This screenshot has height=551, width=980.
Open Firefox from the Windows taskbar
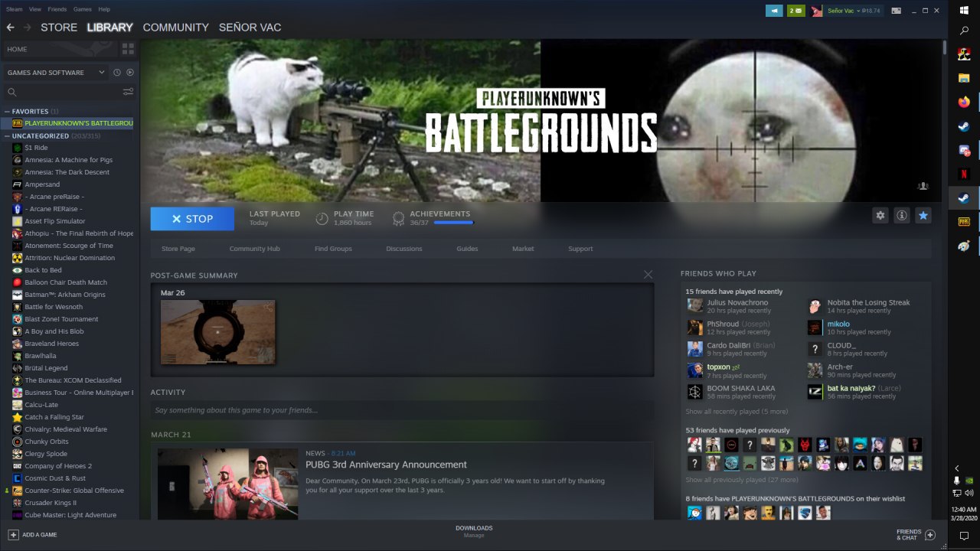[964, 101]
